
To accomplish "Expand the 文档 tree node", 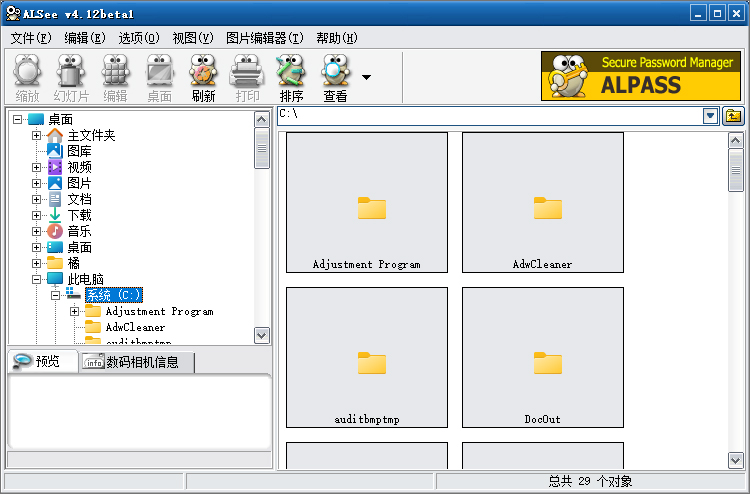I will 36,199.
